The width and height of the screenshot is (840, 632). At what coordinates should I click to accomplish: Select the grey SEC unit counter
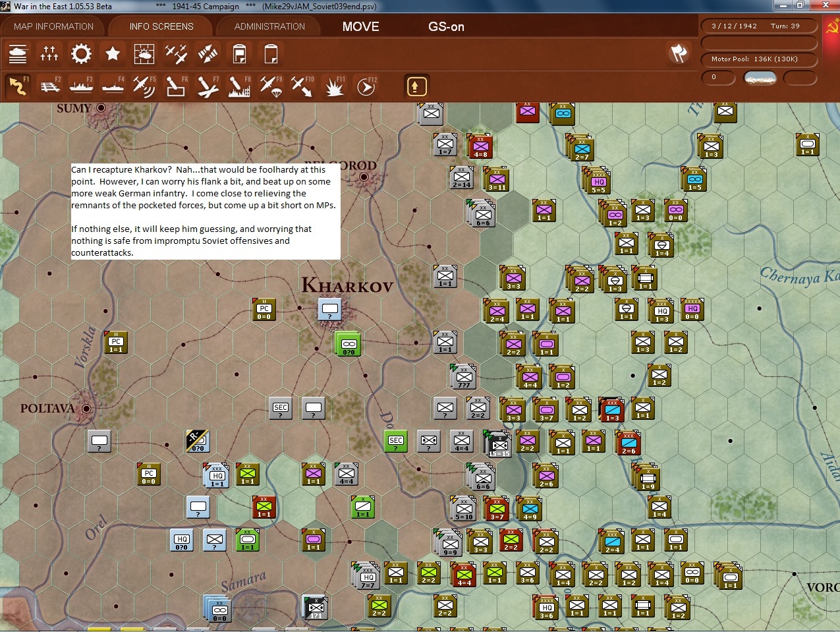(281, 408)
